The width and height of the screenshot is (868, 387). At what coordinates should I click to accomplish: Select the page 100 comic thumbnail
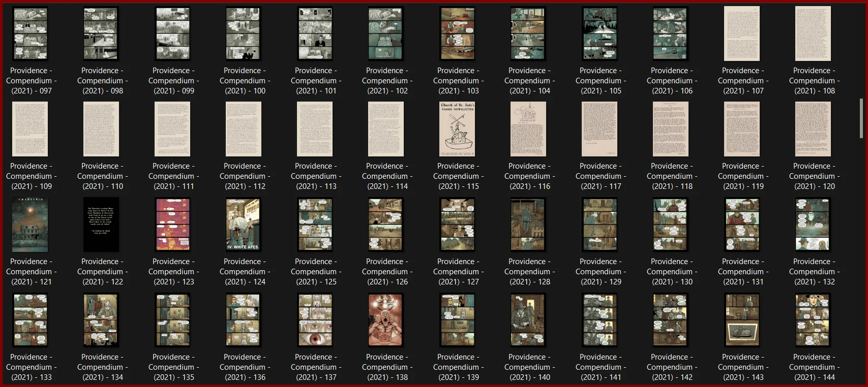click(x=244, y=34)
